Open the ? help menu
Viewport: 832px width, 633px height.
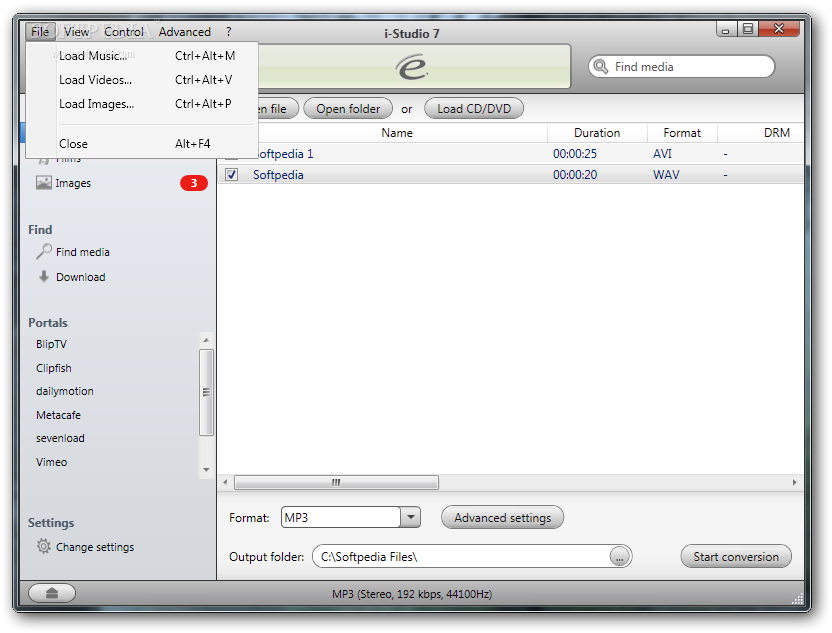pyautogui.click(x=229, y=32)
